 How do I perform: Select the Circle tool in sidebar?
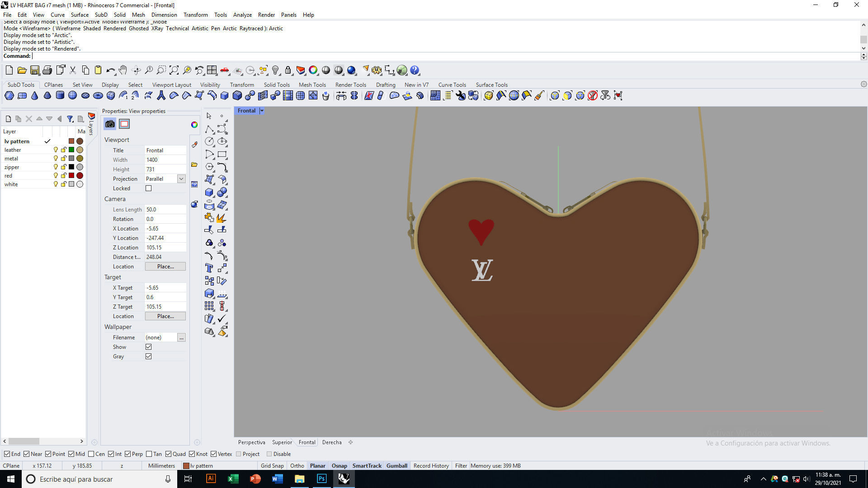209,141
